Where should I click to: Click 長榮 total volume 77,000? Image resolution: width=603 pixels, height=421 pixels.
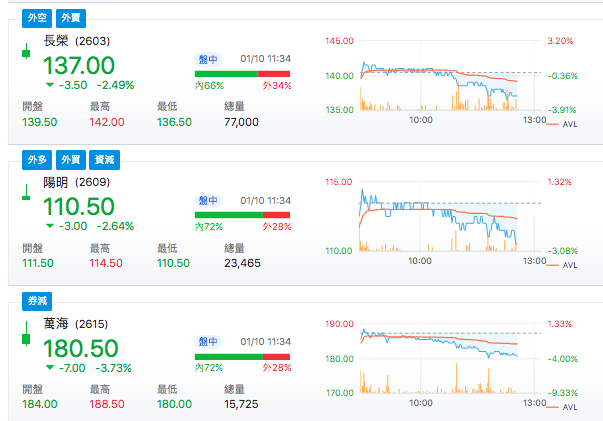pyautogui.click(x=241, y=122)
